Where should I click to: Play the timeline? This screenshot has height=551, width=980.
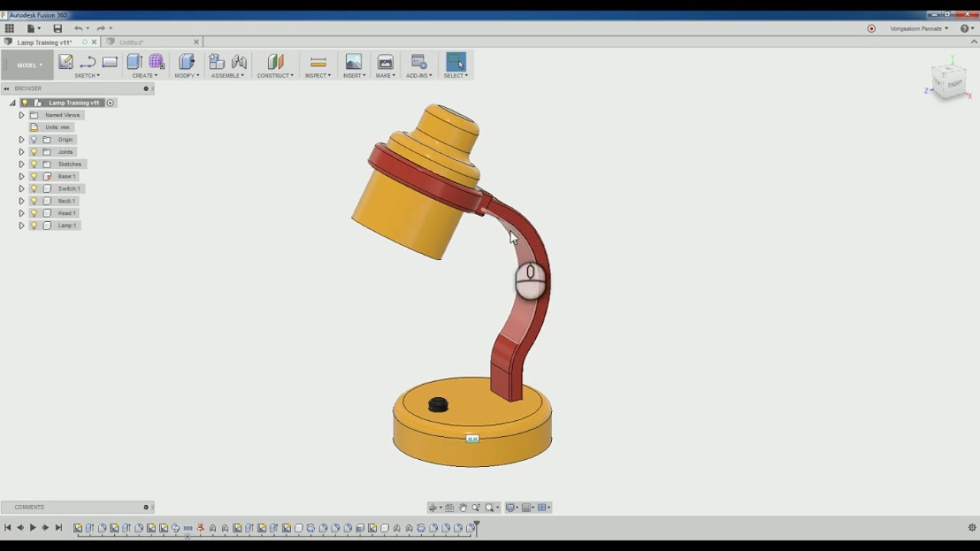pyautogui.click(x=33, y=527)
